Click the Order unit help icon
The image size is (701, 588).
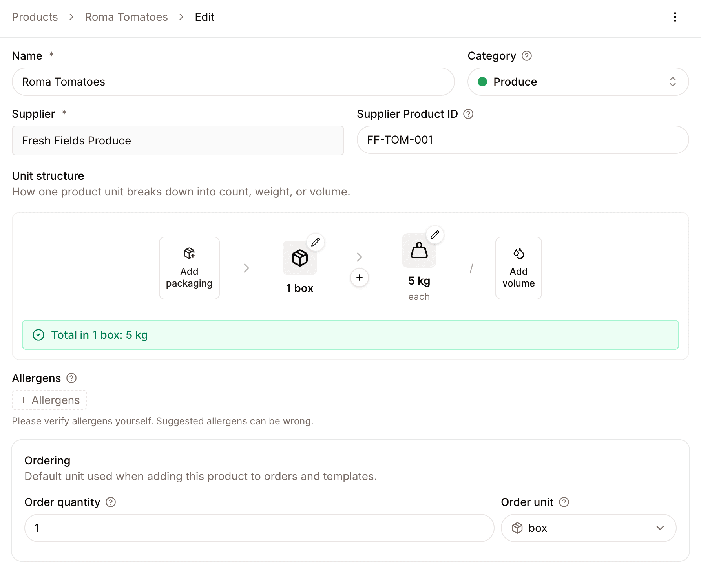click(x=564, y=502)
